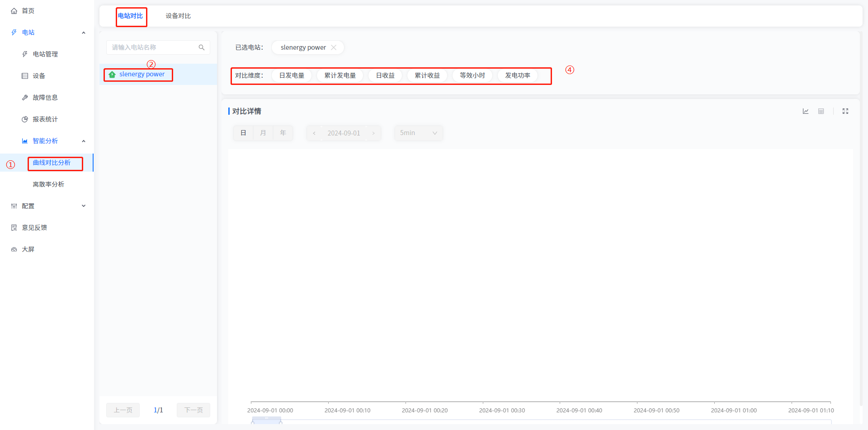Expand the 配置 sidebar menu
Viewport: 868px width, 430px height.
47,206
